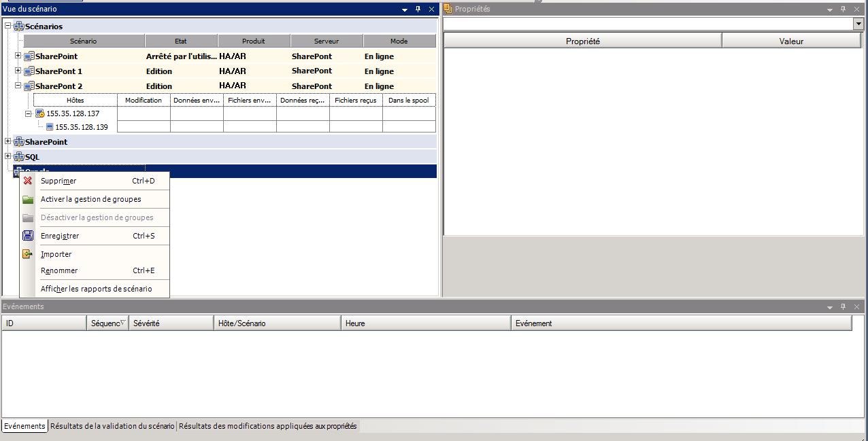This screenshot has height=441, width=868.
Task: Choose Supprimer from the context menu
Action: pos(95,181)
